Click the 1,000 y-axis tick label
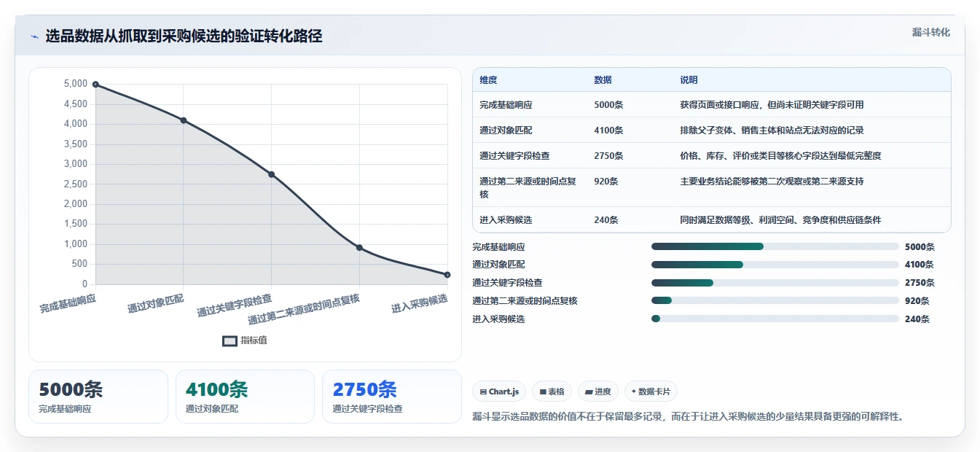This screenshot has height=452, width=980. click(76, 244)
